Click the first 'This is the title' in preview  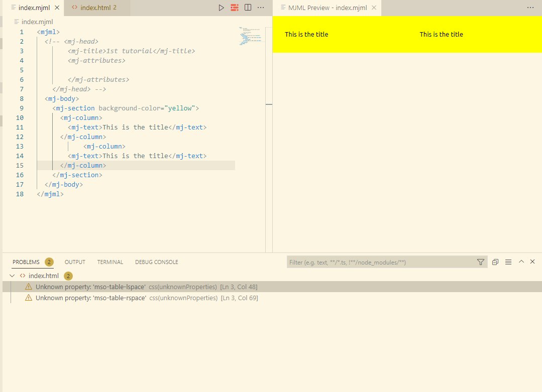tap(306, 34)
